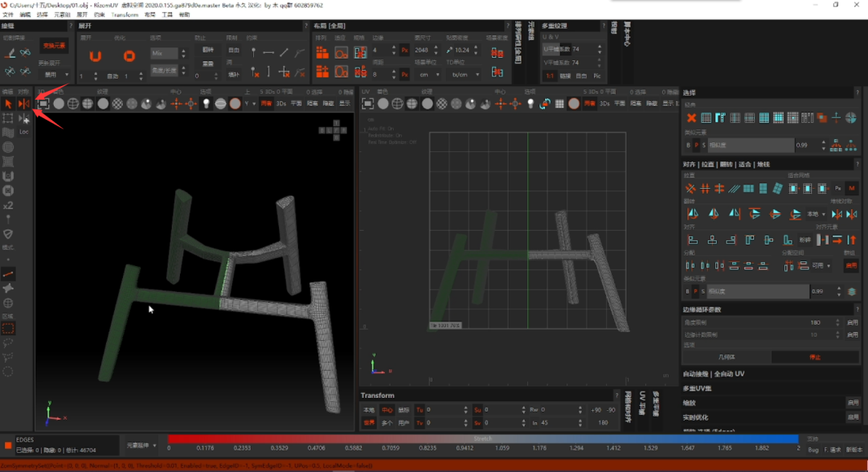Open the 帮助 menu
This screenshot has width=868, height=472.
184,15
